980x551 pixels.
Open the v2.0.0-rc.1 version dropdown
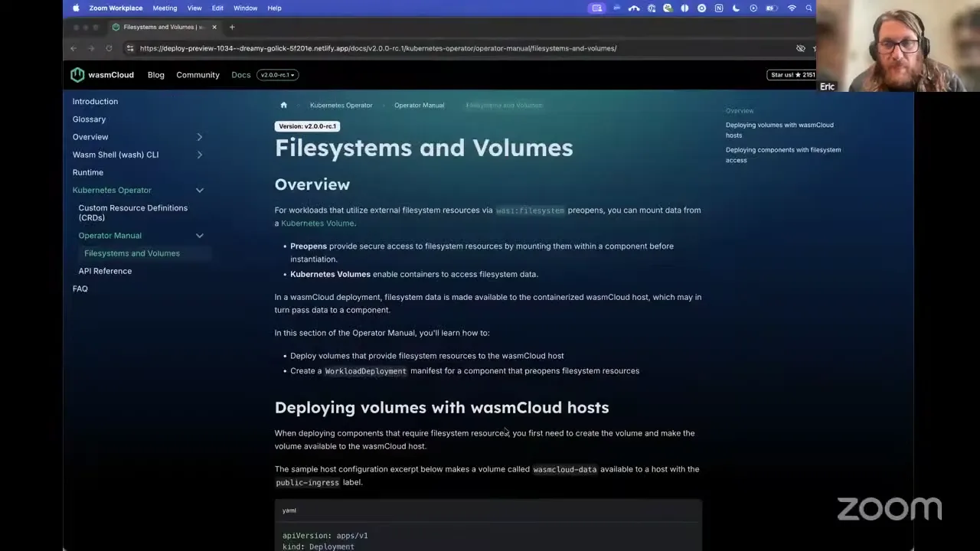point(277,75)
